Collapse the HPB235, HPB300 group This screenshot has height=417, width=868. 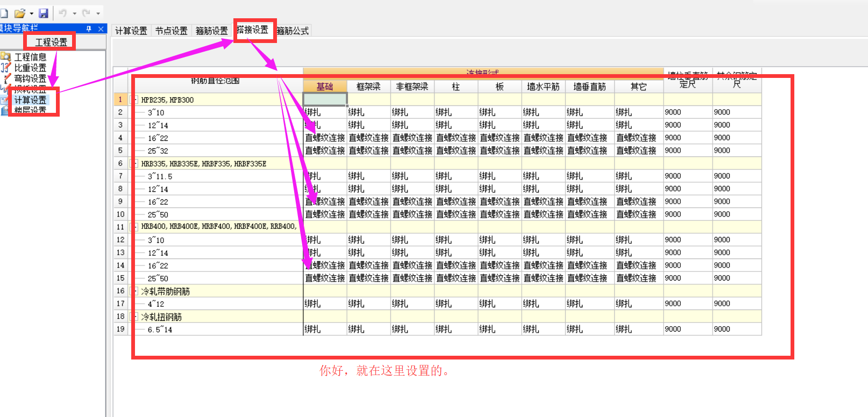coord(135,99)
